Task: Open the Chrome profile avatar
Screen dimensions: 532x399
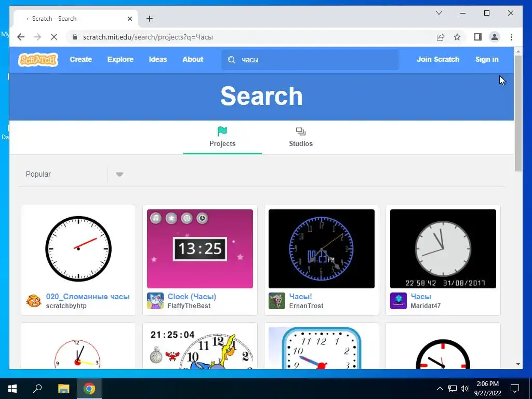Action: point(495,37)
